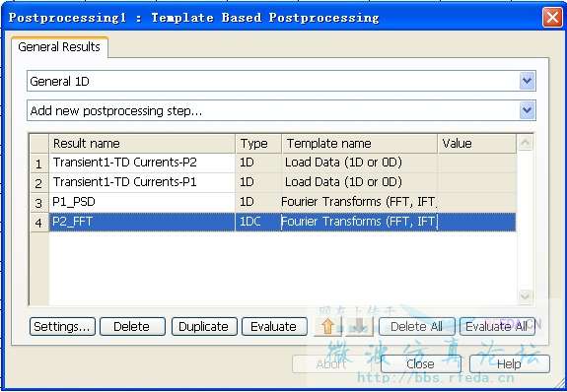The height and width of the screenshot is (392, 567).
Task: Click the Close button
Action: point(420,363)
